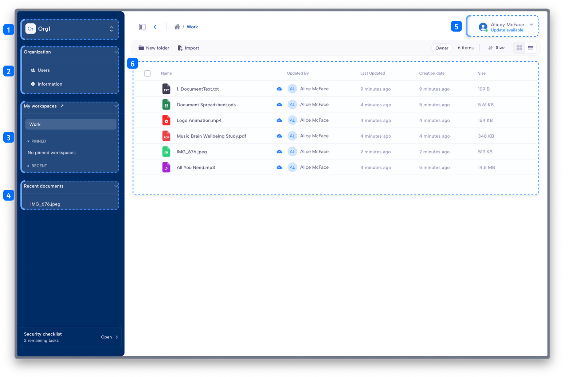Sort by the Last Updated column header
The height and width of the screenshot is (377, 588).
[x=372, y=74]
